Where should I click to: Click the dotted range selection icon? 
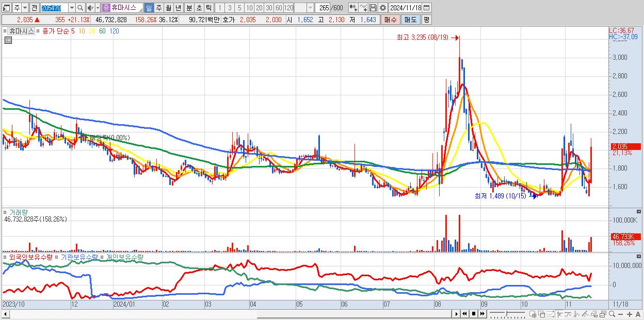pyautogui.click(x=550, y=314)
